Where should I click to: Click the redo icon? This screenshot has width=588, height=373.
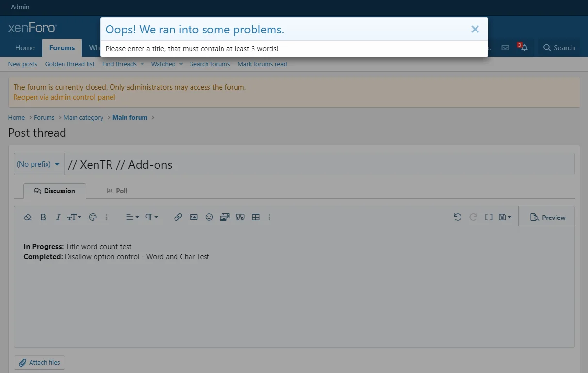pos(473,217)
